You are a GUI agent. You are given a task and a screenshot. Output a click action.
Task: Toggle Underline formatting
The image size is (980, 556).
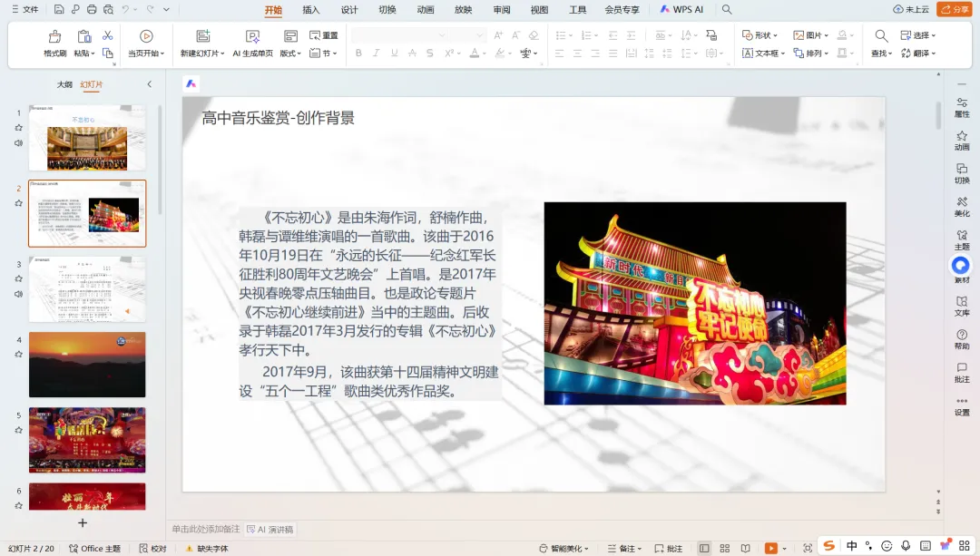pyautogui.click(x=394, y=54)
